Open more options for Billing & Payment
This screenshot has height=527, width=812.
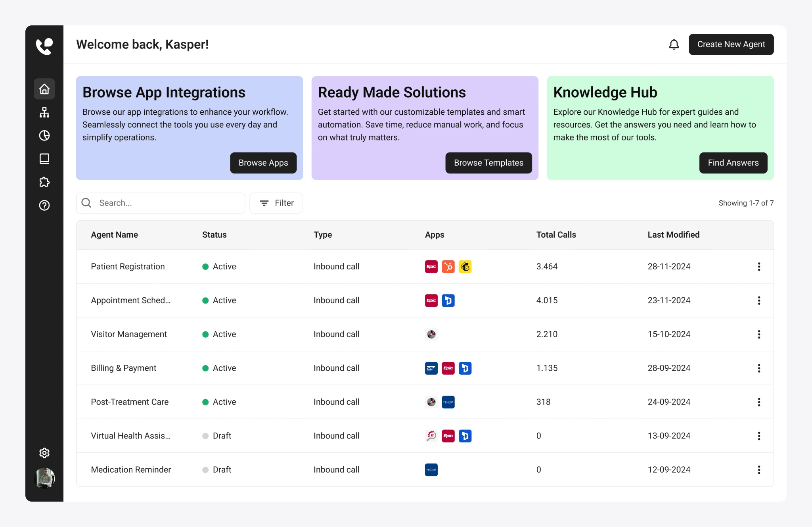(x=759, y=368)
